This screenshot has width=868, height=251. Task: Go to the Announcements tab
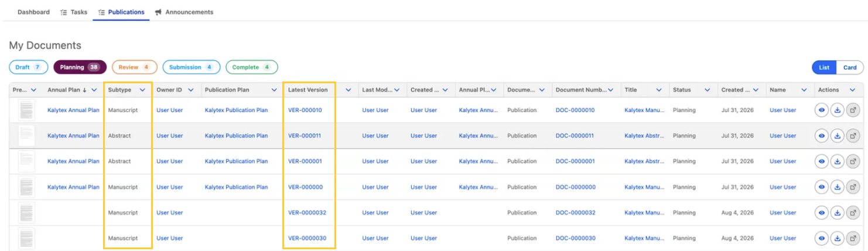(x=184, y=12)
